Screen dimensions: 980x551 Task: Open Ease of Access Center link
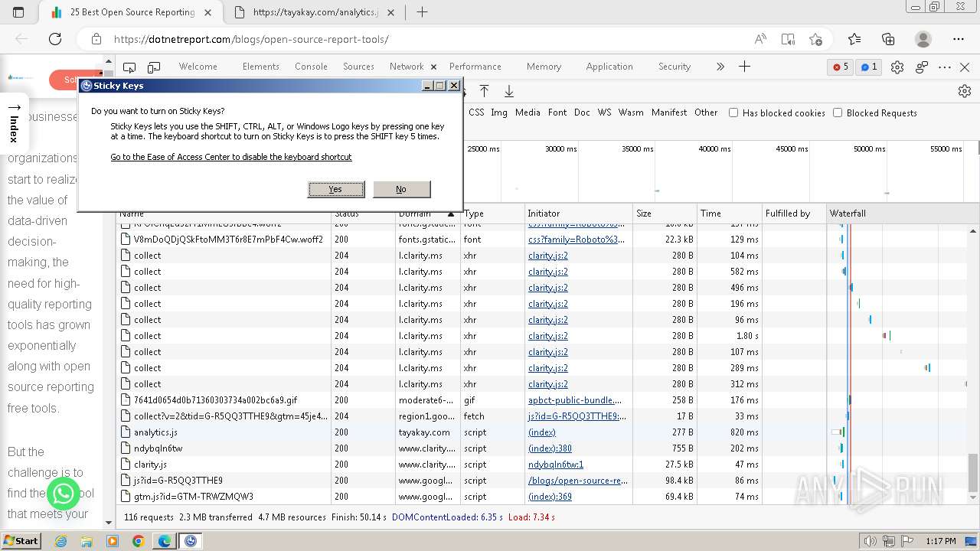(231, 157)
